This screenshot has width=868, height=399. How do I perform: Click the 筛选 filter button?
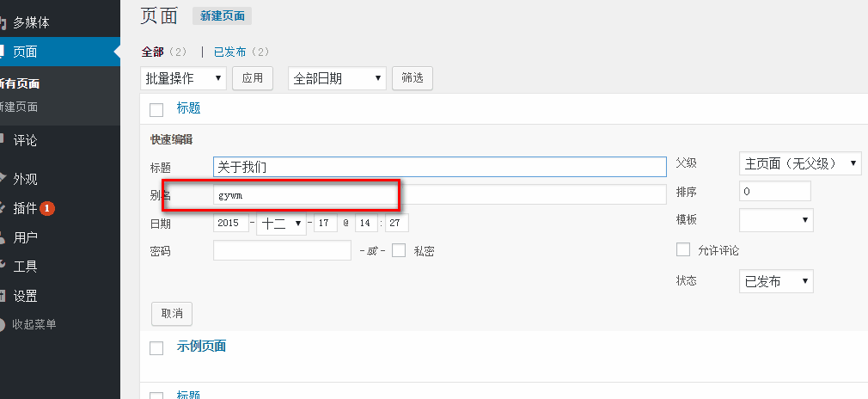click(x=413, y=78)
